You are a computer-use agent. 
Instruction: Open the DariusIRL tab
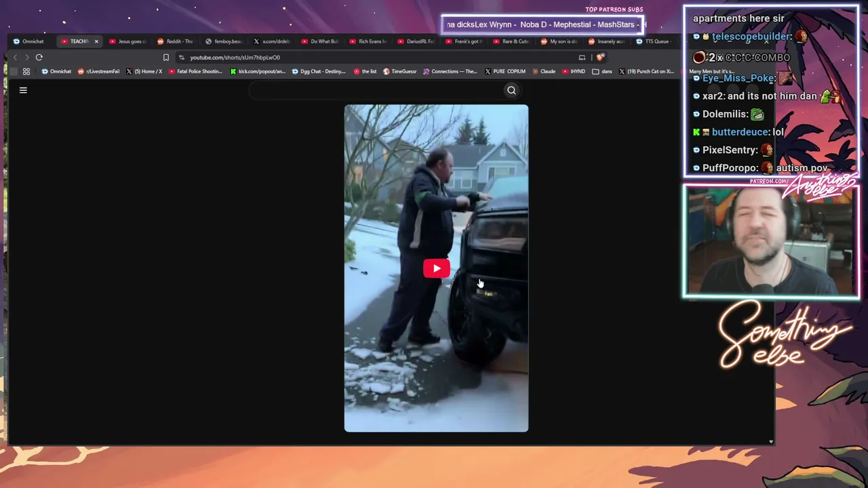416,41
